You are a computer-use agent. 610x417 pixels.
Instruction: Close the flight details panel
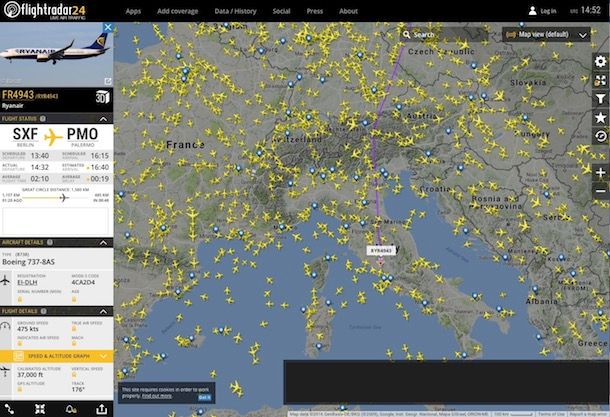[108, 27]
